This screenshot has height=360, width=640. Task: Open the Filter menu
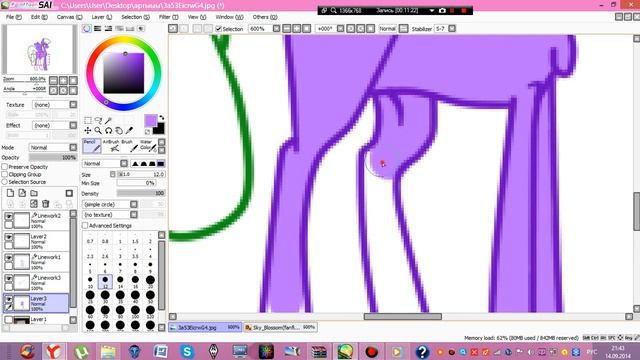[169, 17]
